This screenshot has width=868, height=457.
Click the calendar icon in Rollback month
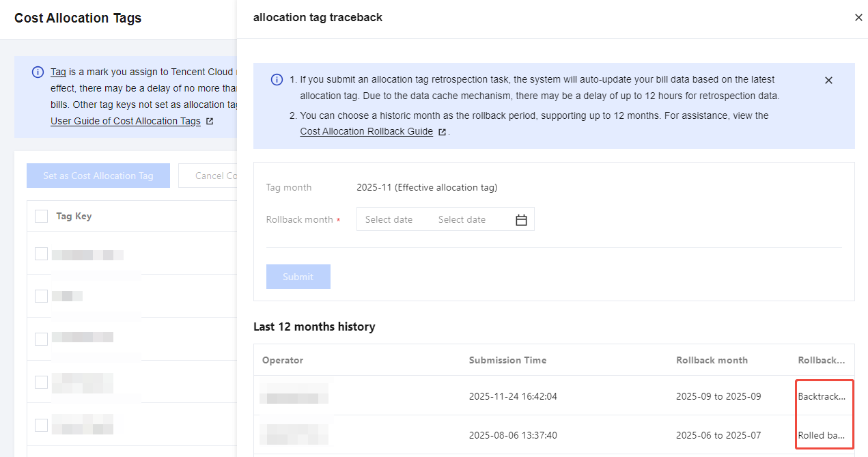coord(521,220)
